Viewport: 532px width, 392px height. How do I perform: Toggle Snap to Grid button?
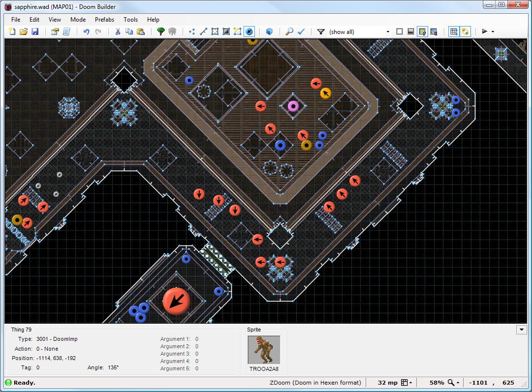click(453, 31)
